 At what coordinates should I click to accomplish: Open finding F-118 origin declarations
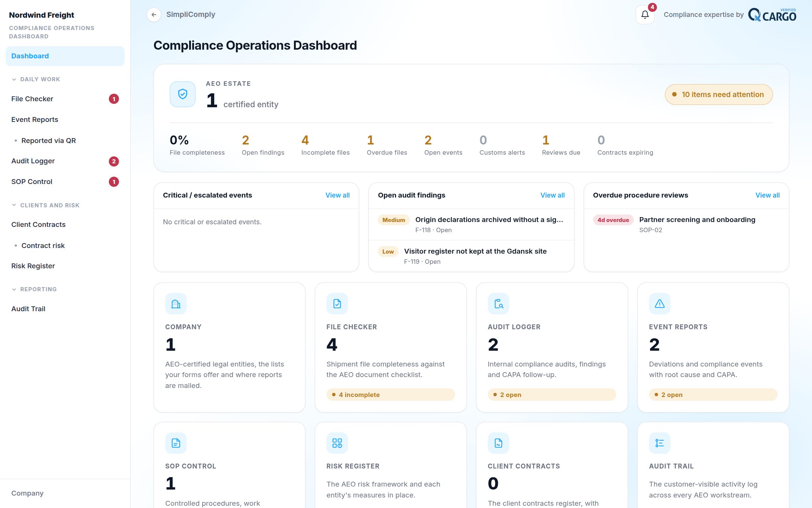tap(471, 224)
